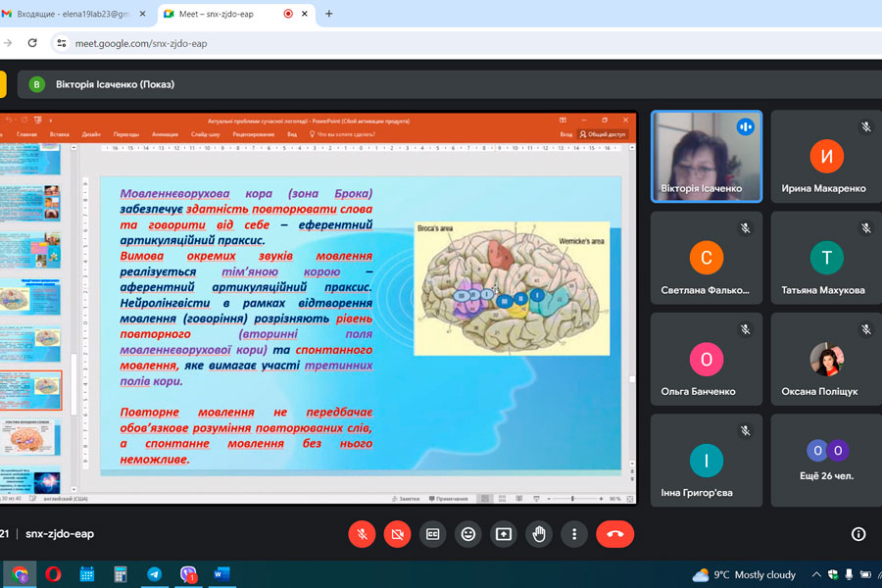Open the Дизайн ribbon tab

[x=91, y=134]
